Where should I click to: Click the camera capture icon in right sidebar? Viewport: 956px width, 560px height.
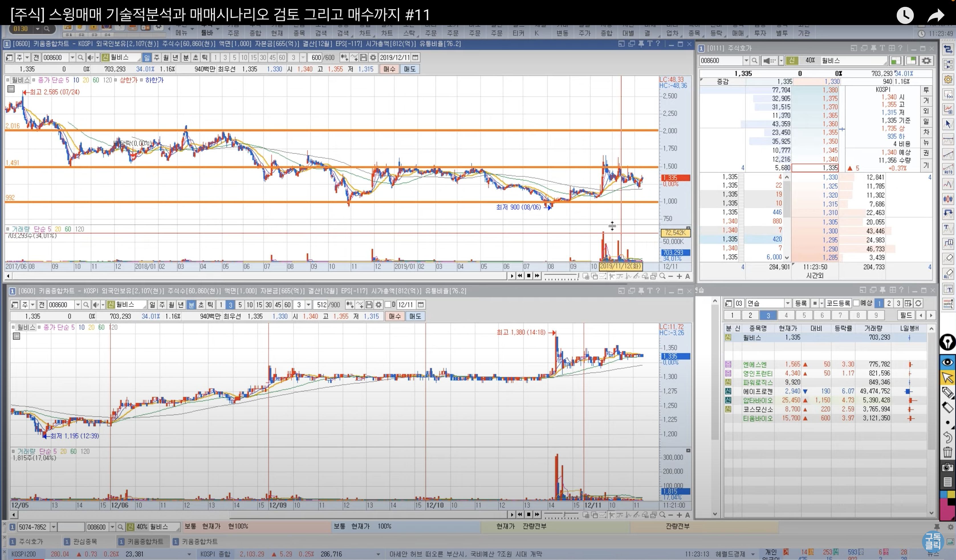(947, 467)
